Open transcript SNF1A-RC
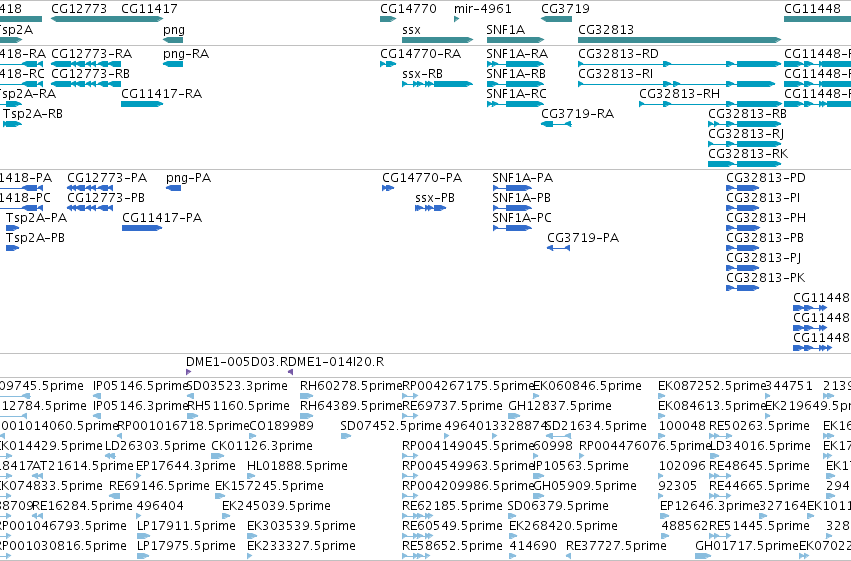The width and height of the screenshot is (851, 561). point(515,104)
